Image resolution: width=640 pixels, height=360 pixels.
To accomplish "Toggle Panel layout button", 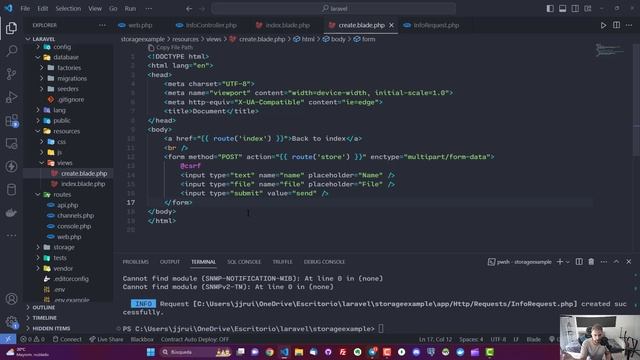I will click(562, 9).
